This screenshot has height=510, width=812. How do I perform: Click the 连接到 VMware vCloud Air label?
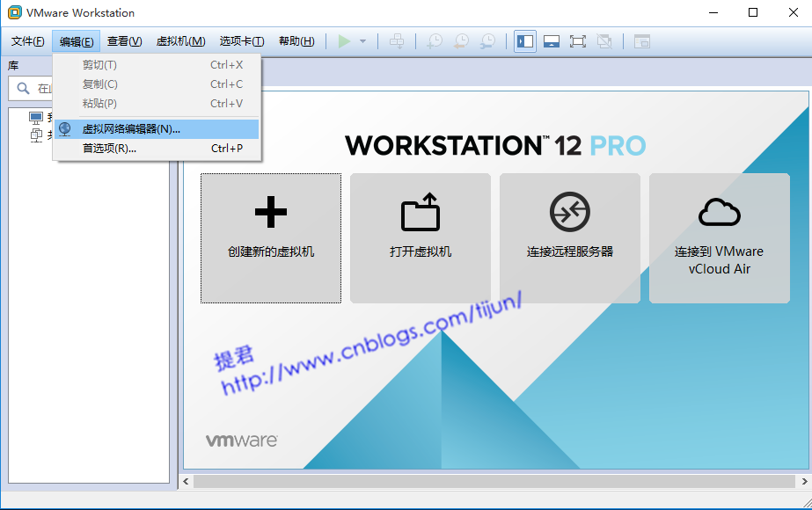click(x=720, y=260)
